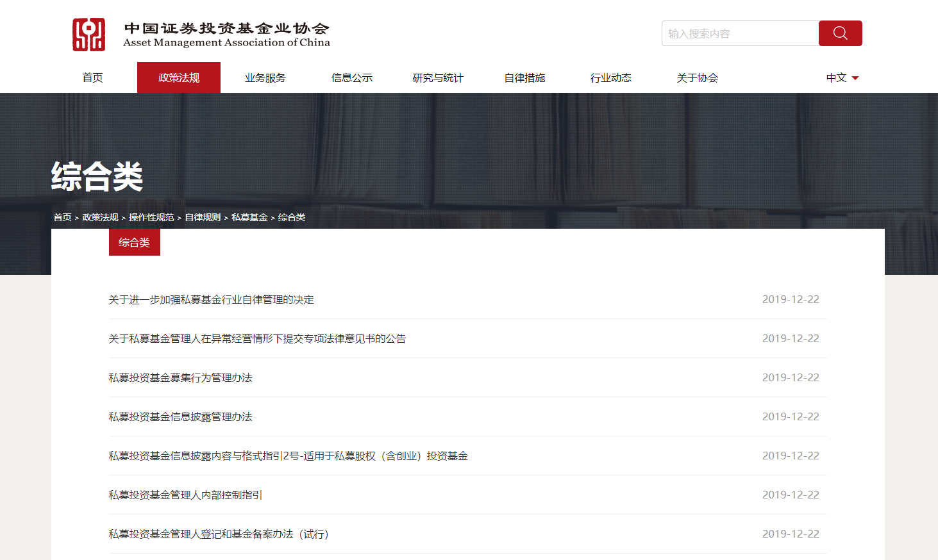
Task: Click 首页 in the breadcrumb trail
Action: pos(62,217)
